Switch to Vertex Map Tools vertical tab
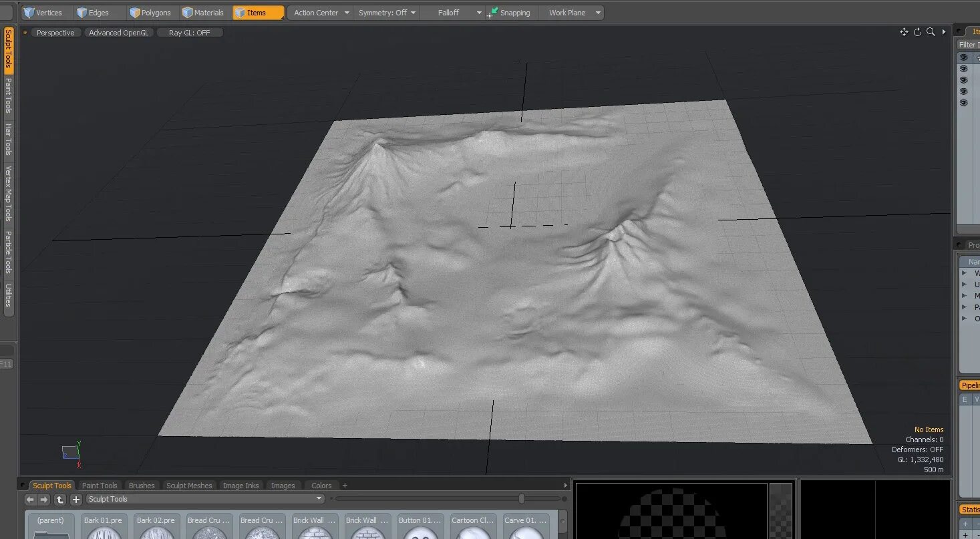 pos(9,194)
